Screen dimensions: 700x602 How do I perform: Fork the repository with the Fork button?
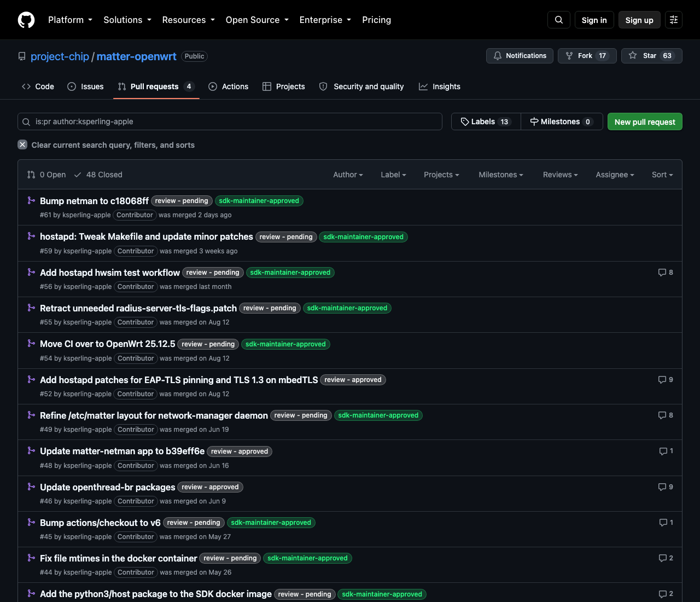pos(587,56)
